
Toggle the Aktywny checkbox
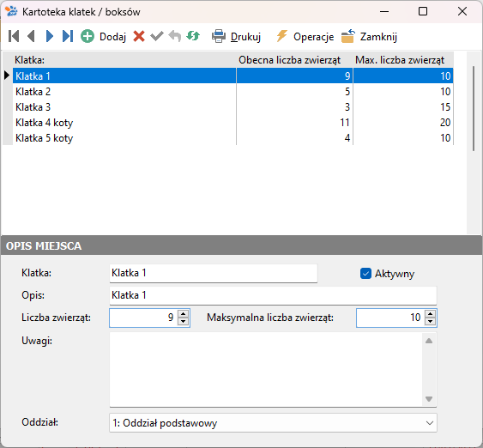pos(365,274)
